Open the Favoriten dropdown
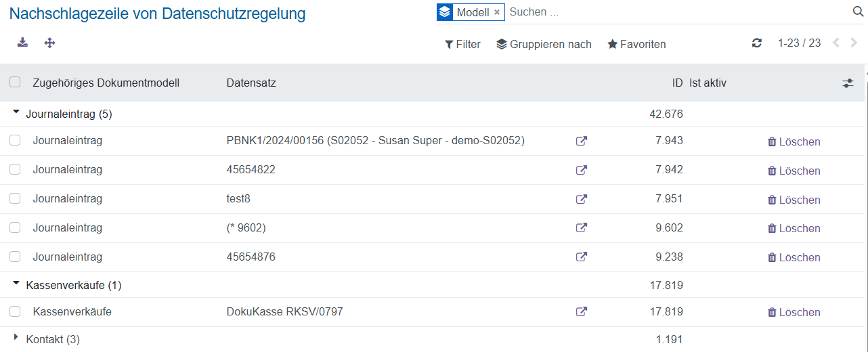Viewport: 868px width, 352px height. point(636,44)
